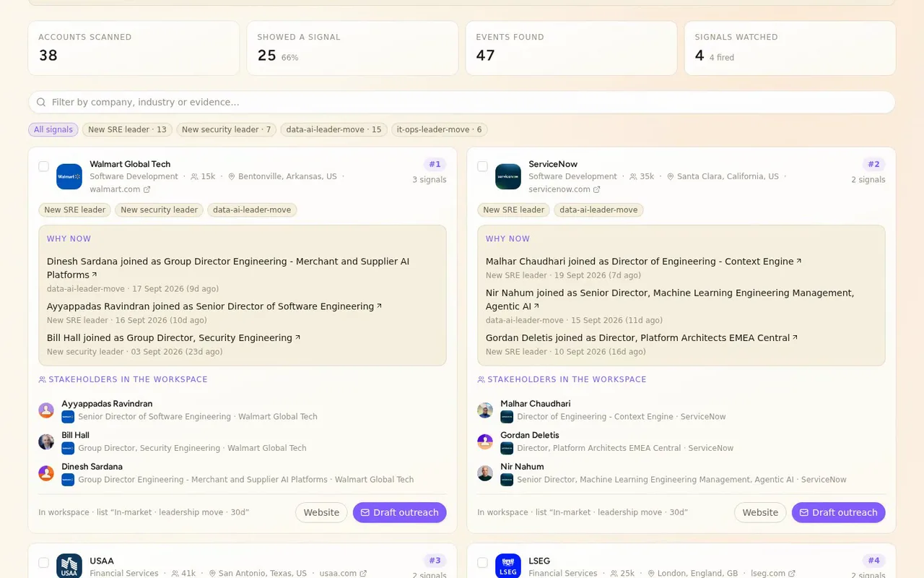Click Website button on ServiceNow card
Viewport: 924px width, 578px height.
click(760, 512)
